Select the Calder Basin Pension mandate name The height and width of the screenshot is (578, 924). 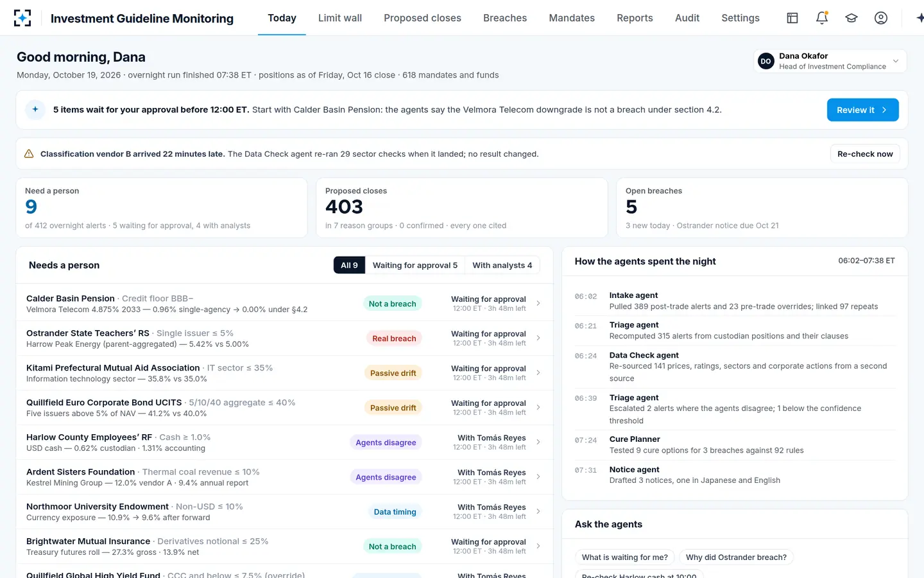71,299
